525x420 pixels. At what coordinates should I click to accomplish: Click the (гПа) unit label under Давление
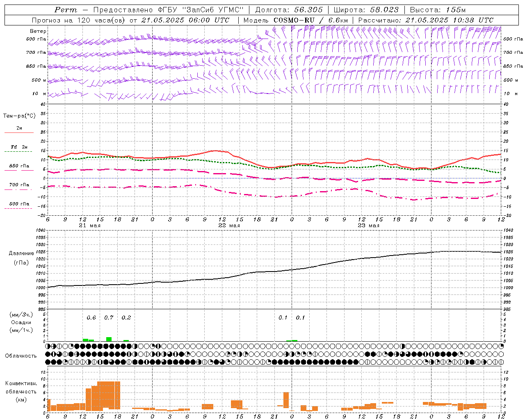[x=21, y=262]
